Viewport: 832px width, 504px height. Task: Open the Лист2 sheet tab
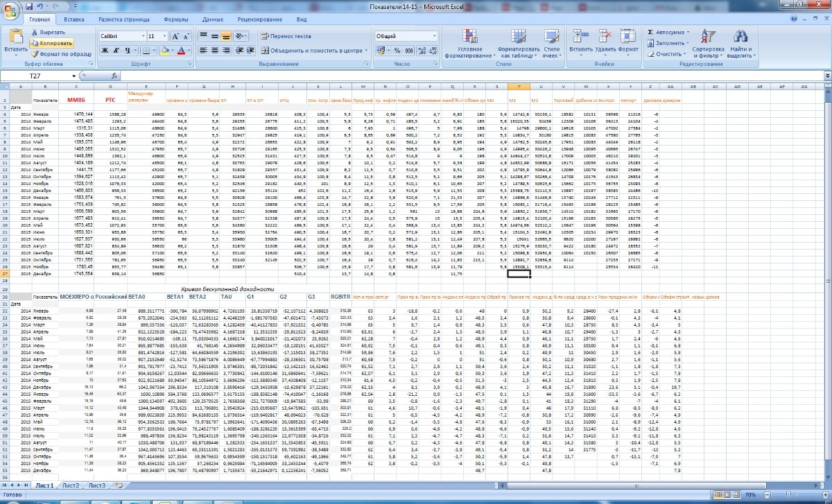coord(70,485)
